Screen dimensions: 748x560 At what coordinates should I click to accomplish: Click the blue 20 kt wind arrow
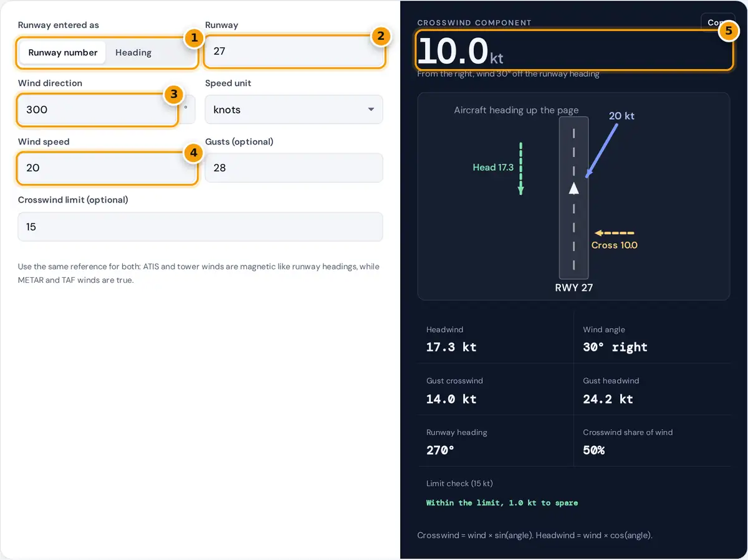coord(602,150)
